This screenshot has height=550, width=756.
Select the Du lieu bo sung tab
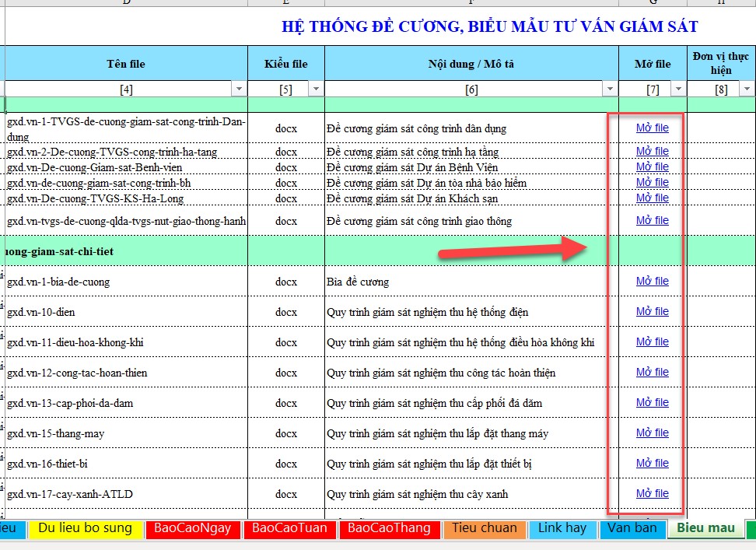(85, 528)
